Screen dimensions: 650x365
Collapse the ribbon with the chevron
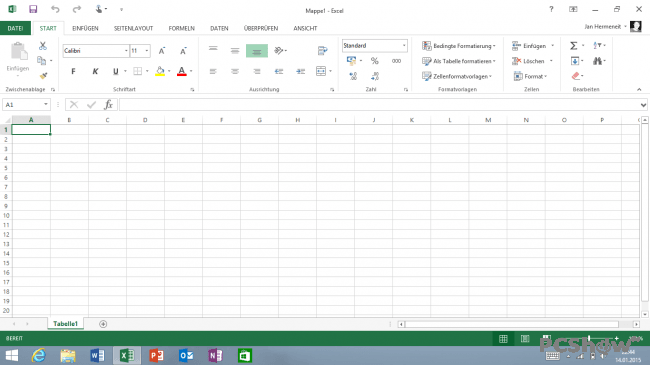click(639, 89)
